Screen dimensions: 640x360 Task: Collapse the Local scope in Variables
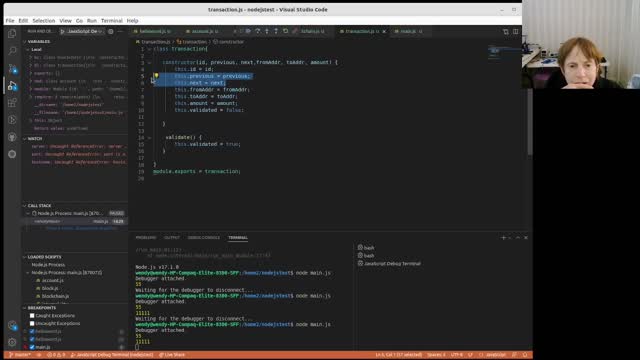click(x=28, y=49)
